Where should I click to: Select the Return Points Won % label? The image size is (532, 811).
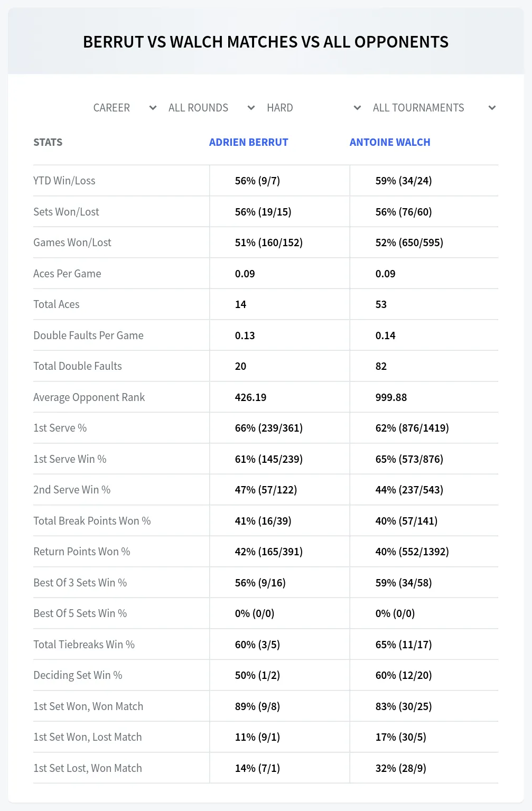pyautogui.click(x=82, y=552)
